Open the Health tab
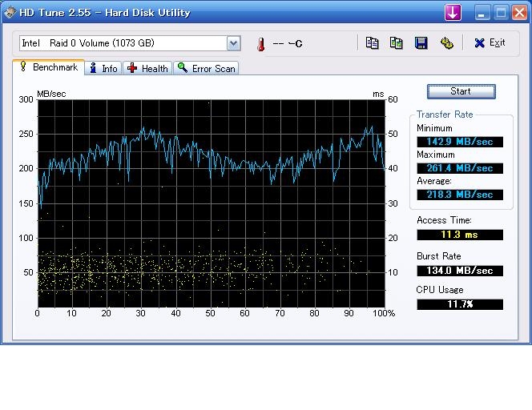532x410 pixels. [x=147, y=68]
